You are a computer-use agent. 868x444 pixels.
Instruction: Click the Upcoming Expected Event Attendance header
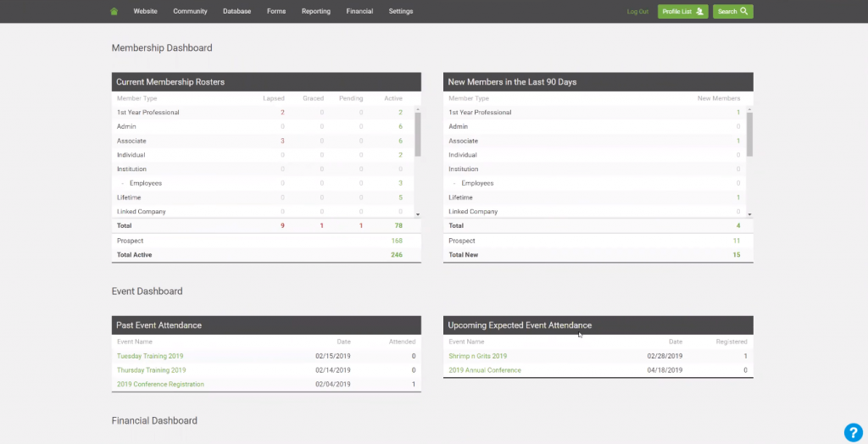pos(598,325)
